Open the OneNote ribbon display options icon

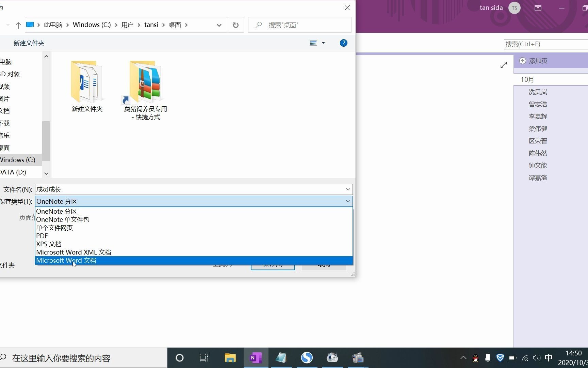(x=538, y=8)
